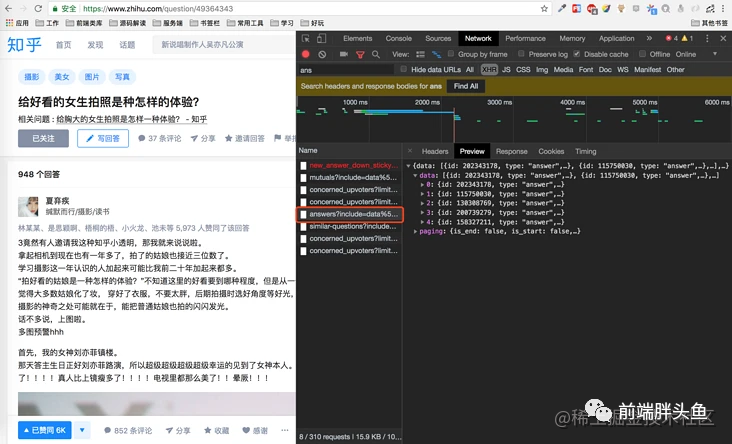The height and width of the screenshot is (444, 732).
Task: Open the network search magnifier
Action: point(376,54)
